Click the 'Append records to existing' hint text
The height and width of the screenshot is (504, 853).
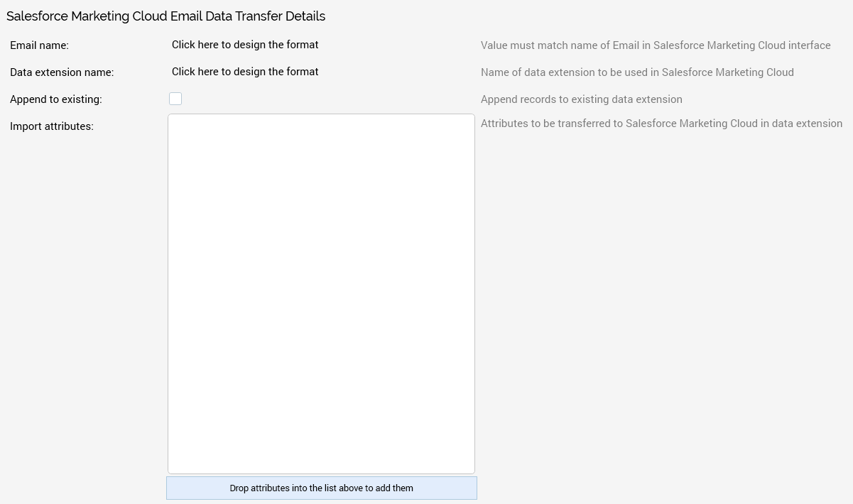[581, 99]
